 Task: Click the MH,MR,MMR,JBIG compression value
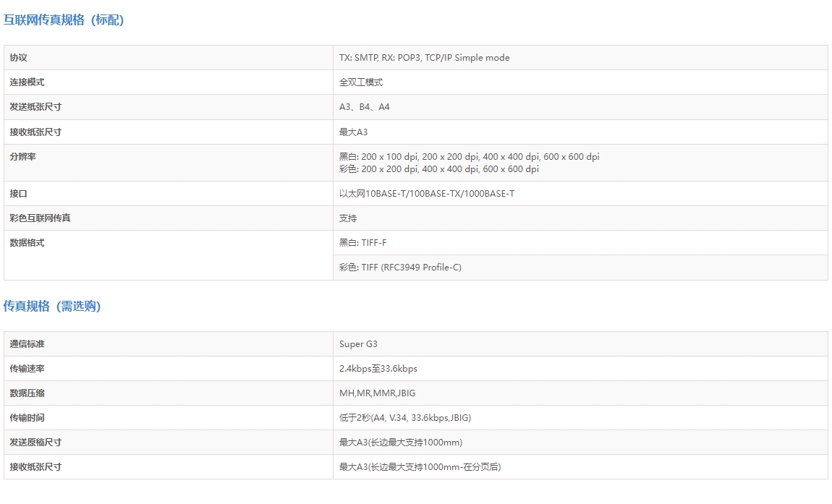pyautogui.click(x=377, y=393)
